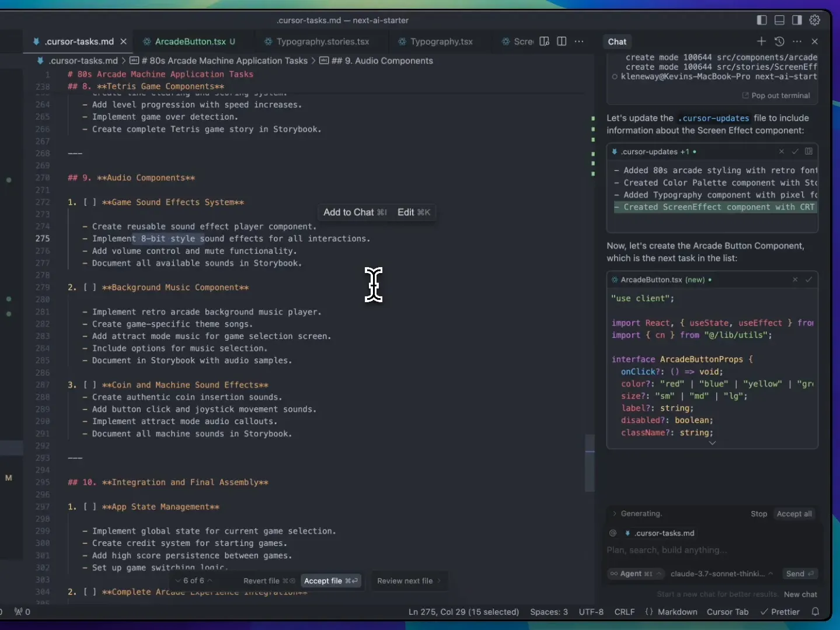
Task: Switch to the ArcadeButton.tsx tab
Action: point(190,41)
